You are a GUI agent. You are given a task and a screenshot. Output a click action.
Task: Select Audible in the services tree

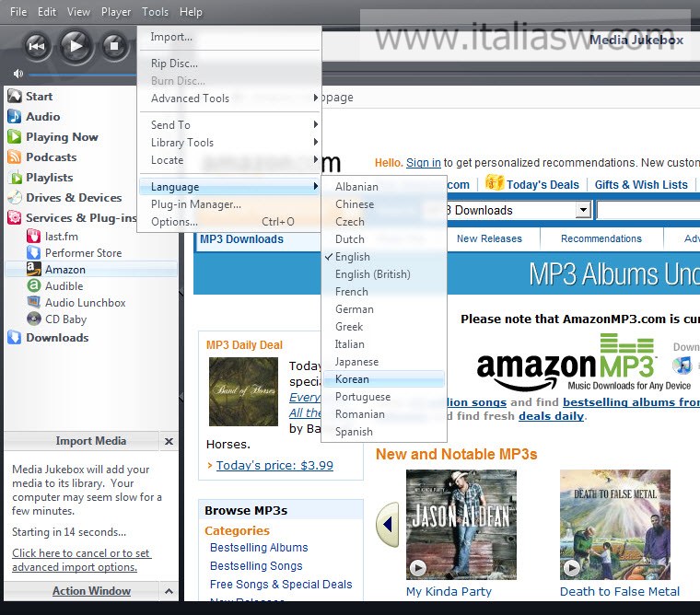pyautogui.click(x=64, y=286)
